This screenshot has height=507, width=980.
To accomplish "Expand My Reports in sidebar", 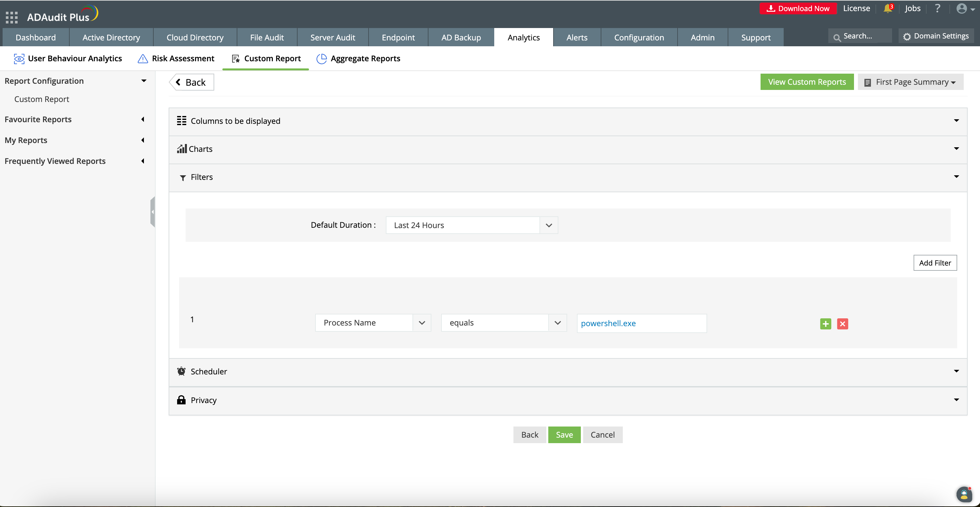I will (143, 140).
